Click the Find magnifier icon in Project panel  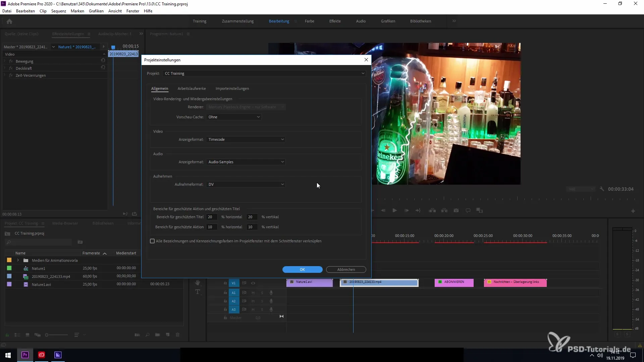click(147, 335)
